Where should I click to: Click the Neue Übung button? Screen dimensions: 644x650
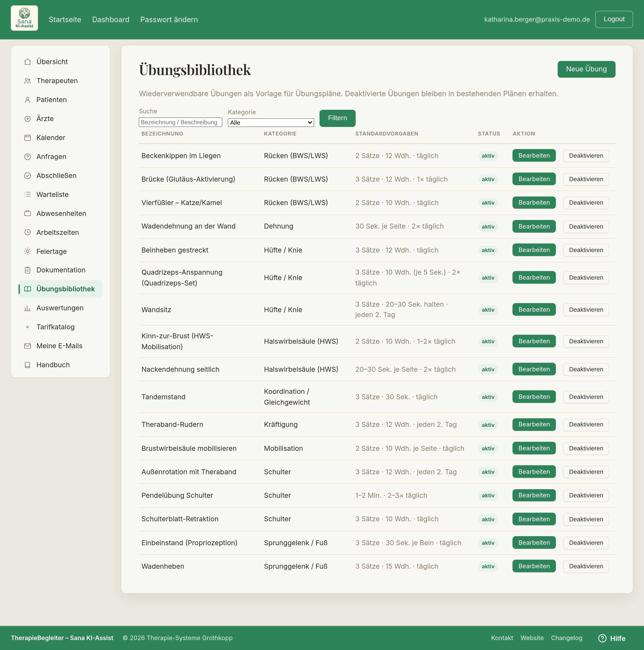coord(586,69)
